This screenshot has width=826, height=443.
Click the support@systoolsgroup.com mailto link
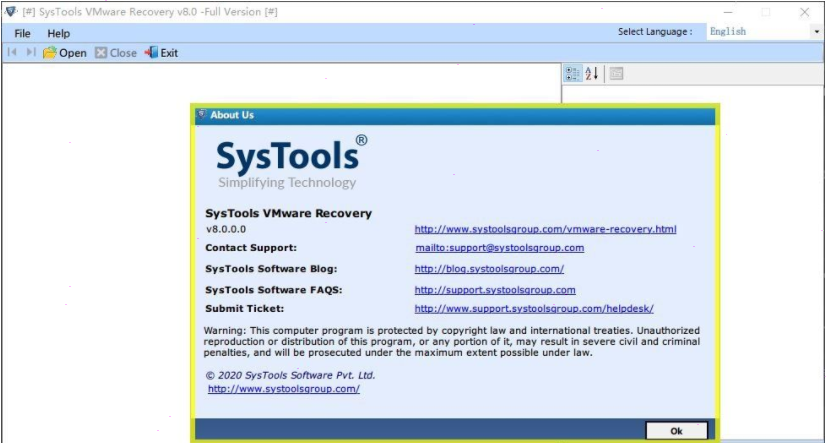[x=499, y=248]
